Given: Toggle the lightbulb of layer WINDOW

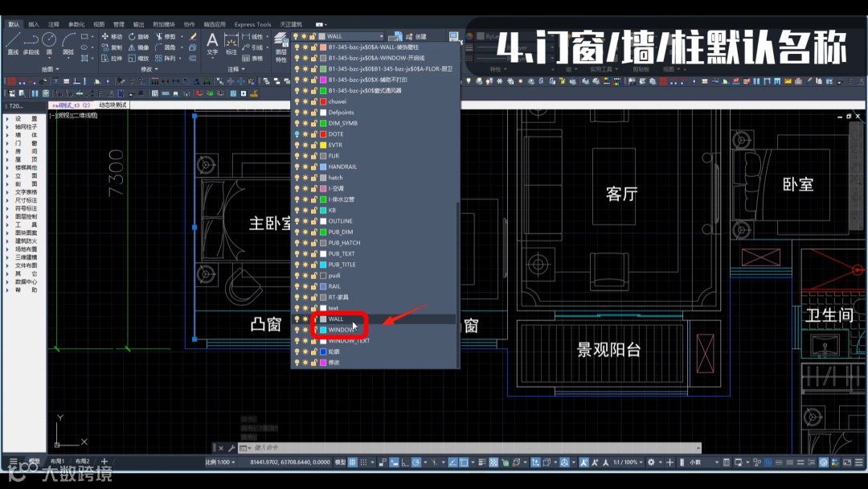Looking at the screenshot, I should click(x=297, y=330).
